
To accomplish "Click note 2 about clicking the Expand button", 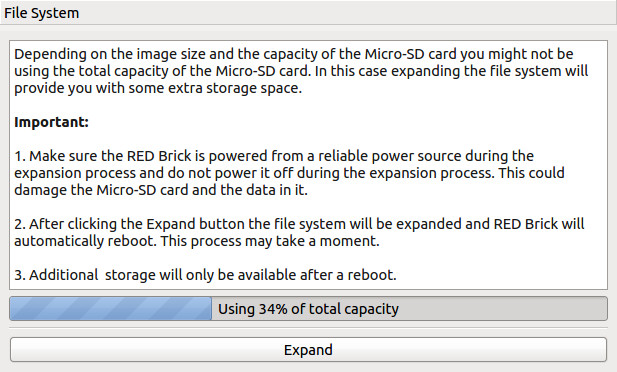I will point(299,232).
